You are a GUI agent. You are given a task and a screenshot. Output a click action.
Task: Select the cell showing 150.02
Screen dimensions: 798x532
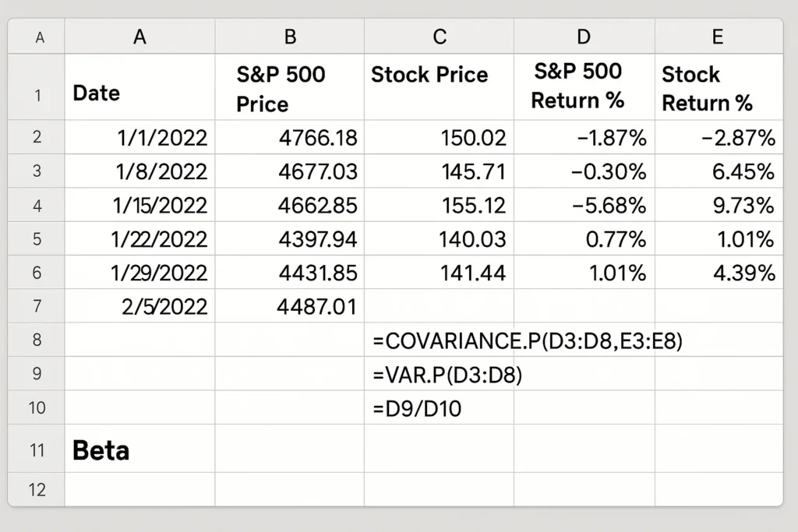(439, 137)
